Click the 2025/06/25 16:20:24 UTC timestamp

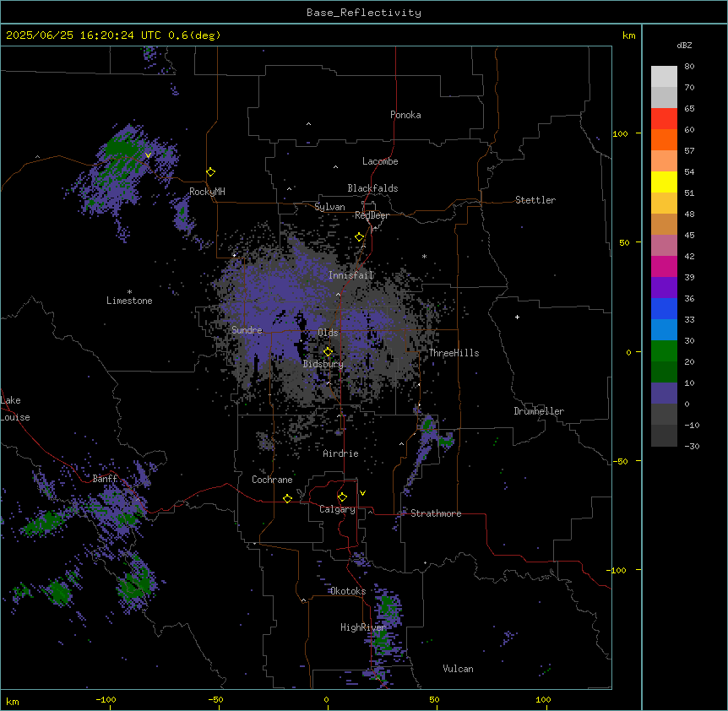coord(84,35)
